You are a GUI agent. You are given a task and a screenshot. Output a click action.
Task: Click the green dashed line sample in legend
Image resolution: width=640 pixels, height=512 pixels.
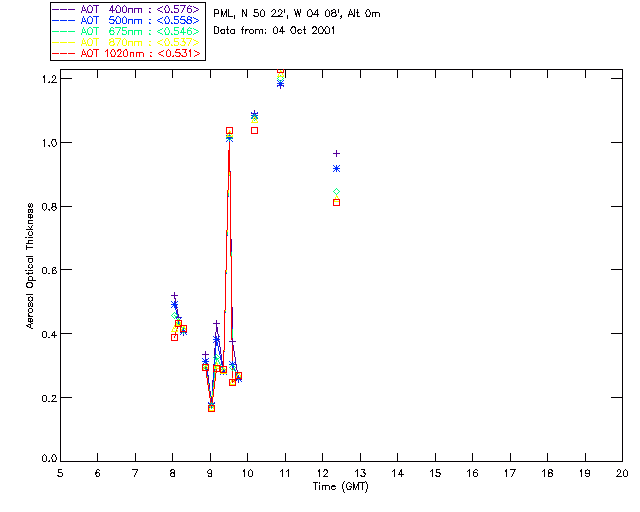64,31
